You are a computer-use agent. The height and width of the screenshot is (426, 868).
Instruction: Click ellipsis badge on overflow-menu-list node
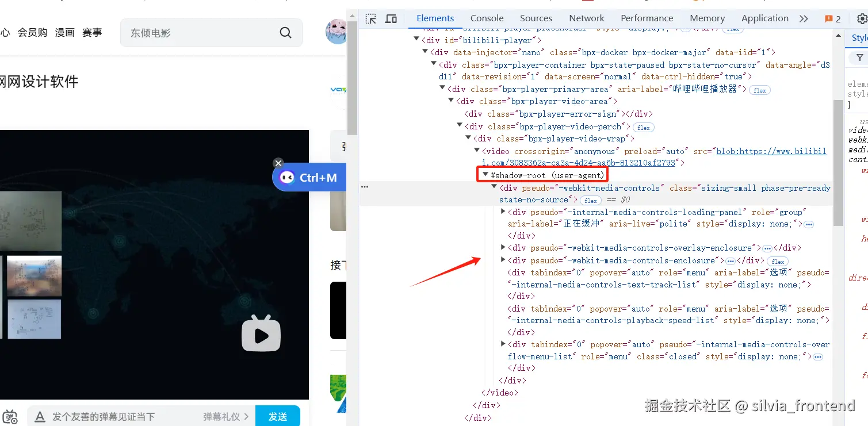pos(817,357)
